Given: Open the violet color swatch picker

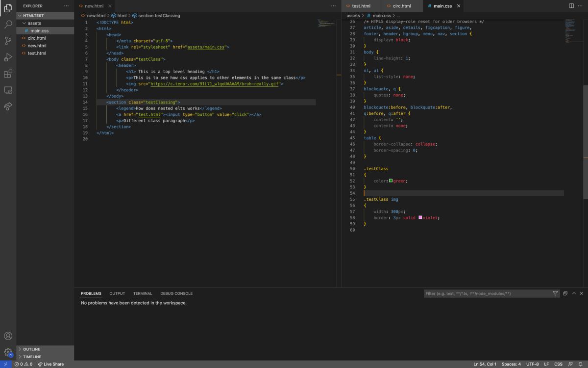Looking at the screenshot, I should pyautogui.click(x=420, y=217).
